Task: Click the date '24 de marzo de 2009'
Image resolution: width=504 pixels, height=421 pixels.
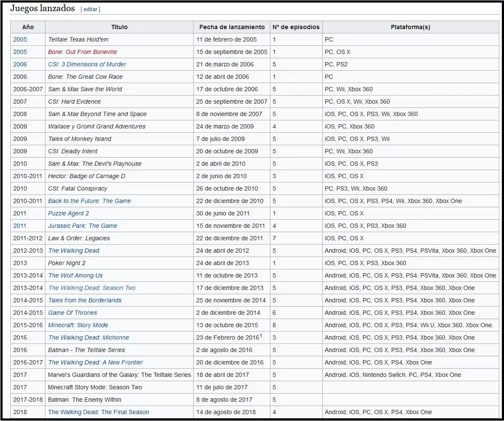Action: (225, 126)
